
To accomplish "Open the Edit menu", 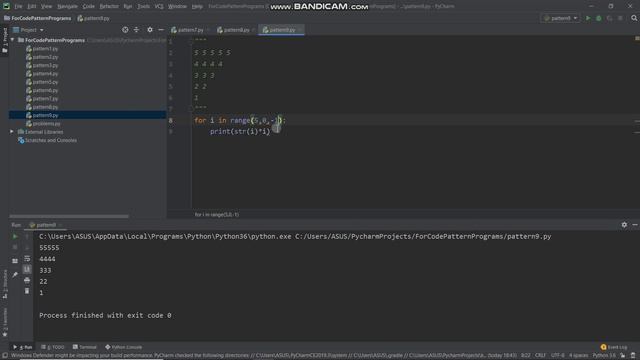I will coord(32,7).
